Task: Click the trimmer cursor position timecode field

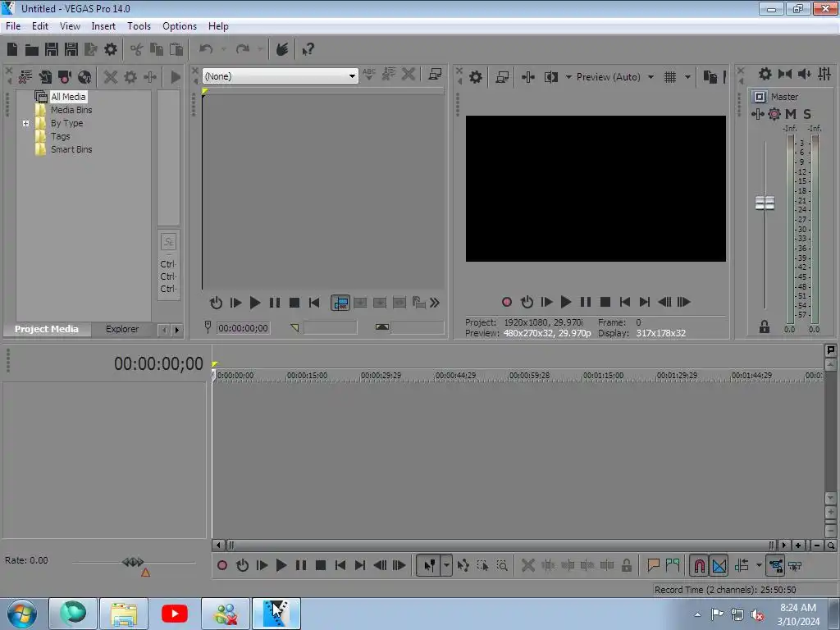Action: click(243, 328)
